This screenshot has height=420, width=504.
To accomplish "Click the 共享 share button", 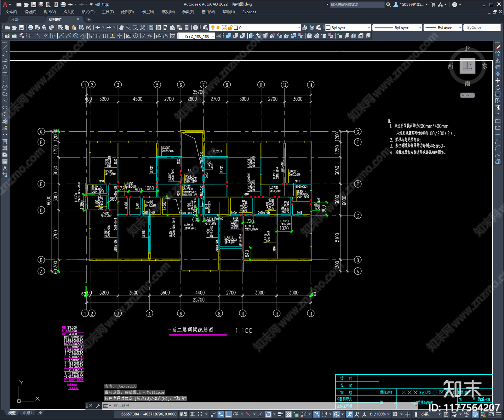I will pyautogui.click(x=102, y=4).
